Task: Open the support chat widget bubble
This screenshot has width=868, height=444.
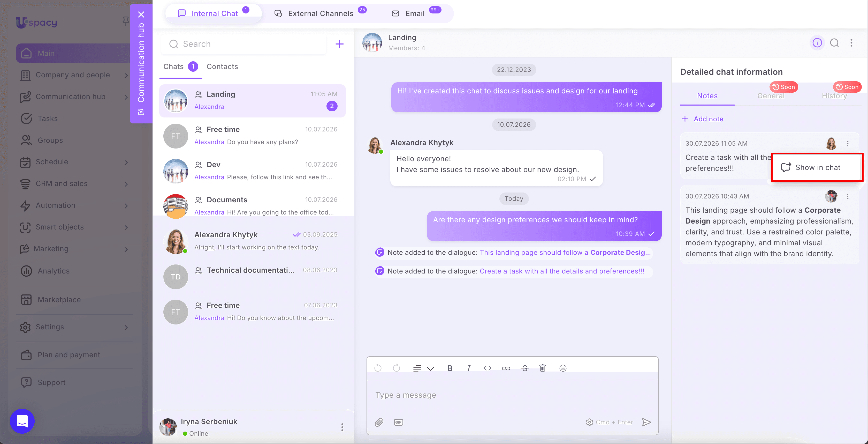Action: pos(22,421)
